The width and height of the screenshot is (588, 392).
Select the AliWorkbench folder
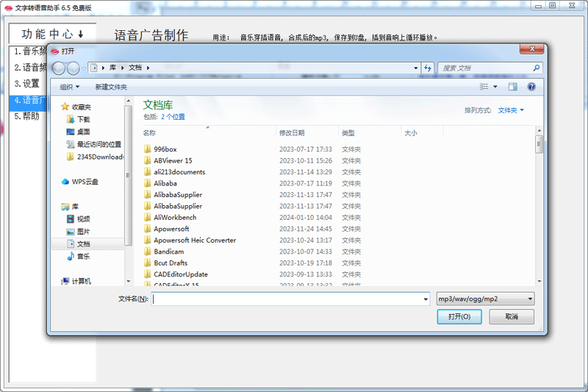(175, 217)
